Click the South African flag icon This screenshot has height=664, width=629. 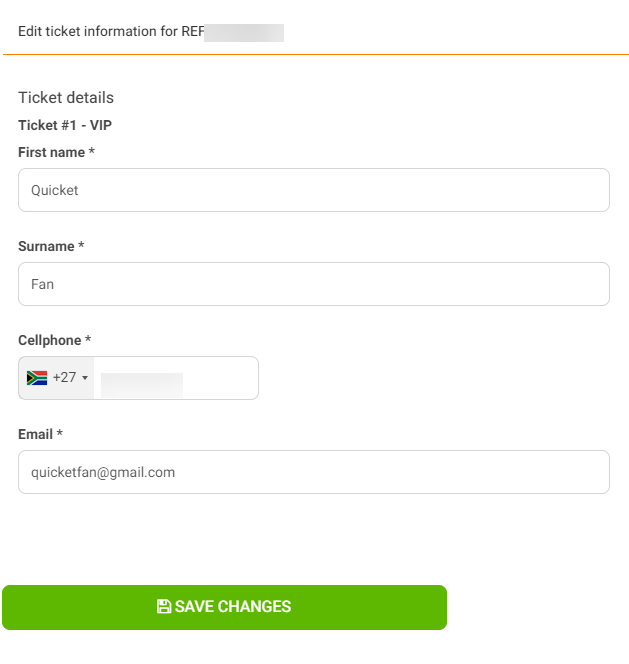37,377
